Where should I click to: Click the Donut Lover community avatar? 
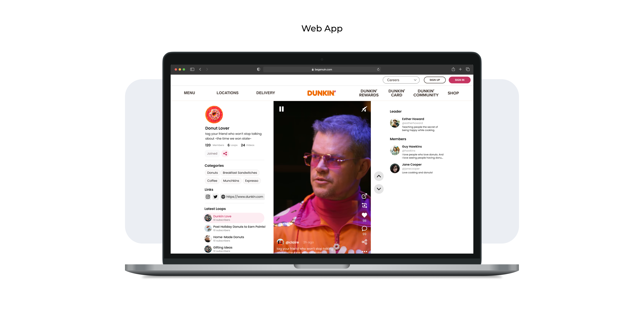click(x=214, y=115)
